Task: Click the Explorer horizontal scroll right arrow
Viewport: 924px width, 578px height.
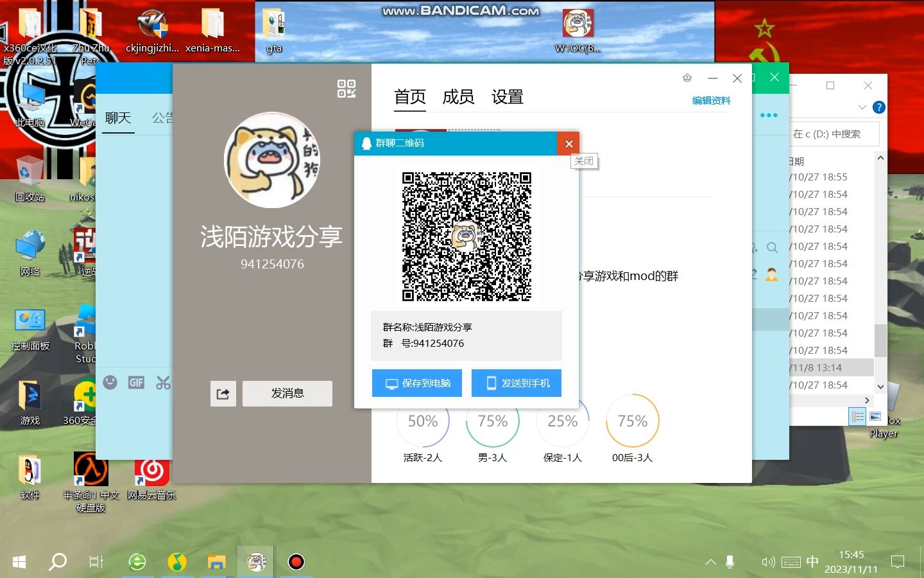Action: (867, 400)
